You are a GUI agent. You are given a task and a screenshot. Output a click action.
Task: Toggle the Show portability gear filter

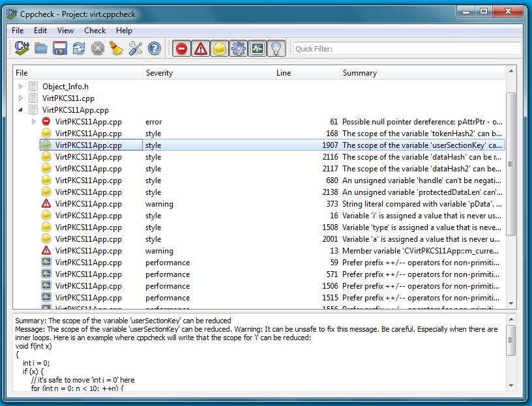pos(239,48)
